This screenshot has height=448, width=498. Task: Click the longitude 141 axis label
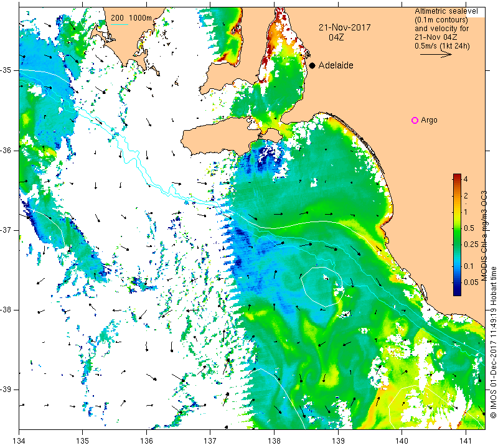pyautogui.click(x=466, y=441)
